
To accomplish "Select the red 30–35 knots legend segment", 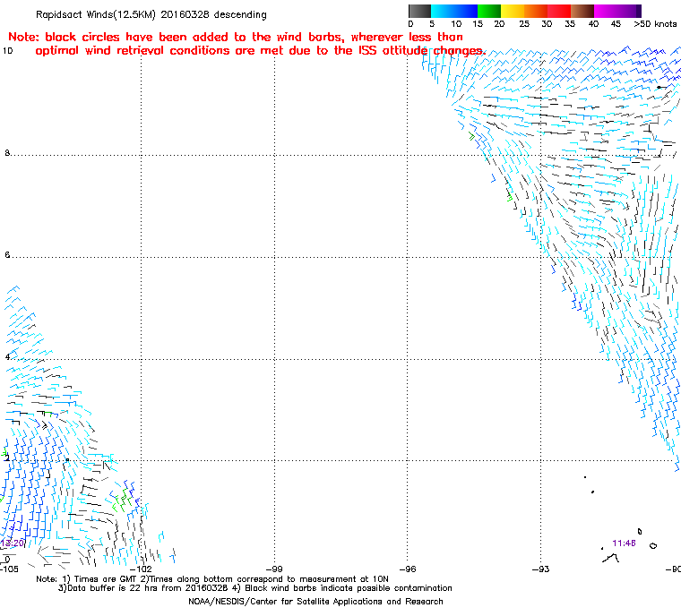I will click(559, 11).
